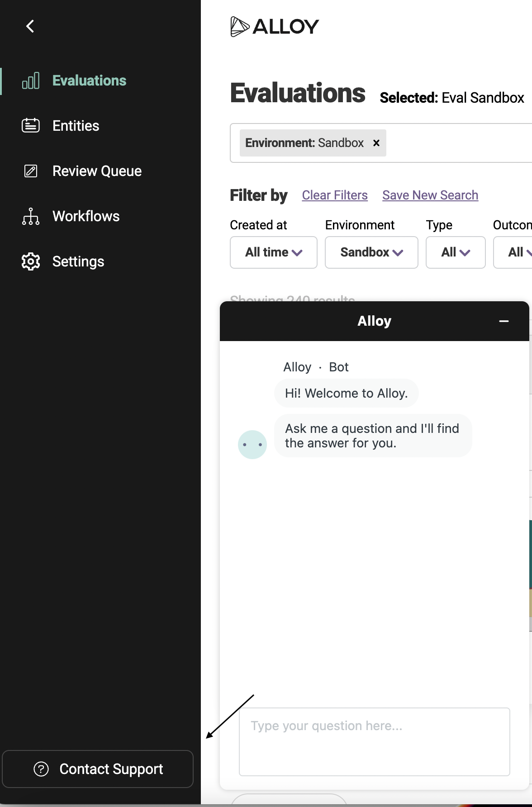Open the Evaluations menu item
This screenshot has width=532, height=807.
pos(89,81)
